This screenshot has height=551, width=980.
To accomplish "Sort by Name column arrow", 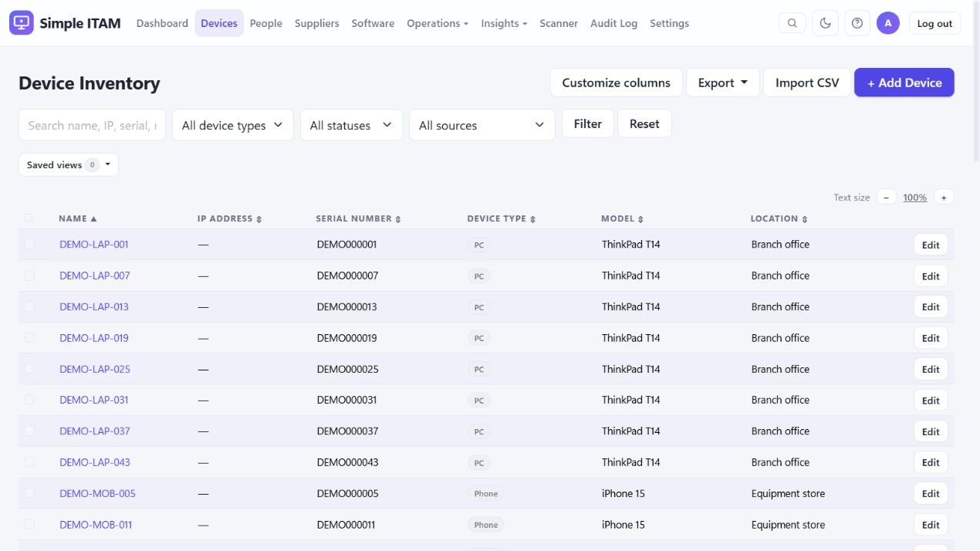I will [93, 219].
